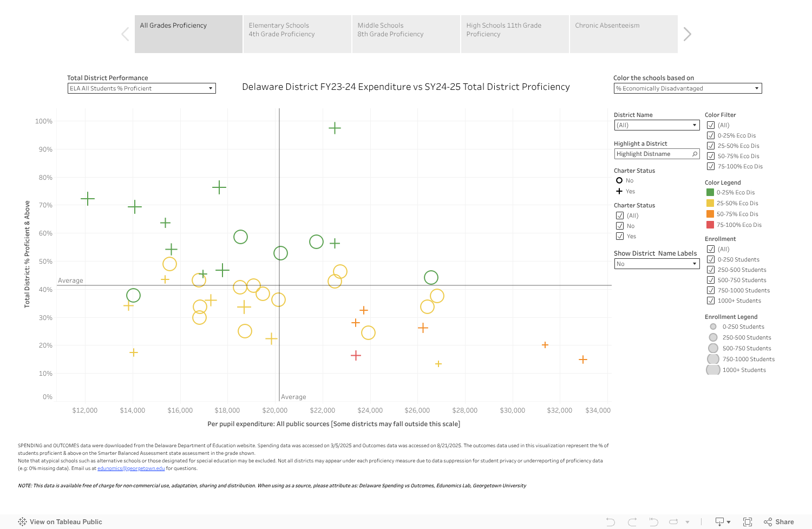The image size is (812, 529).
Task: Uncheck 0-25% Eco Dis in Color Filter
Action: click(710, 135)
